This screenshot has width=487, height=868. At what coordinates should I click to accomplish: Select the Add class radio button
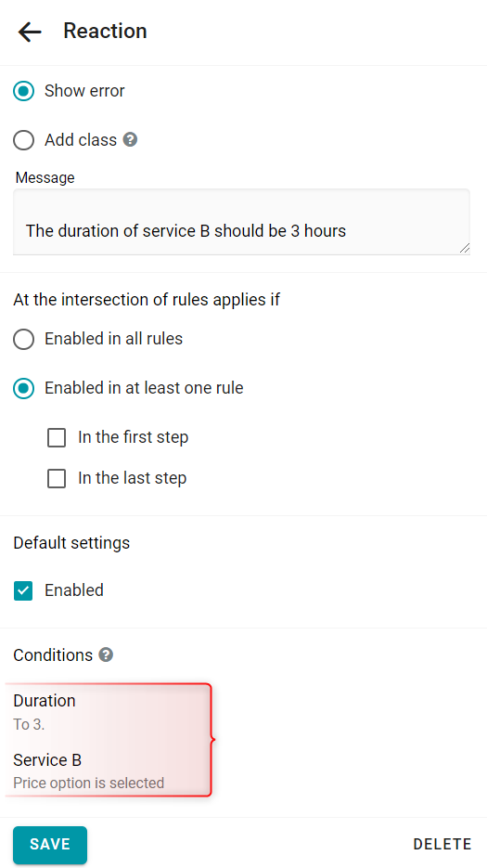click(x=24, y=140)
